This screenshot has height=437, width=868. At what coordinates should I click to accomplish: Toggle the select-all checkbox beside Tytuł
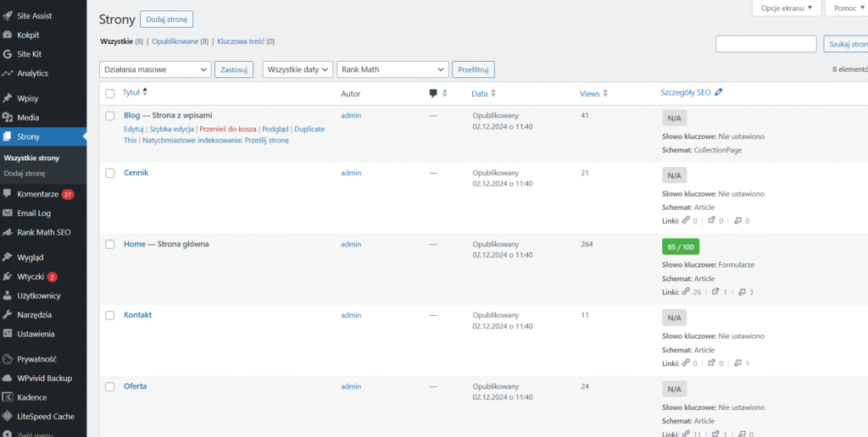tap(109, 93)
